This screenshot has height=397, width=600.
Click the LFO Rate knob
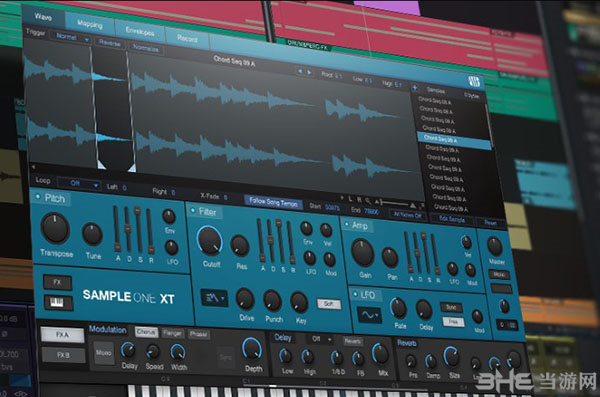[x=398, y=309]
